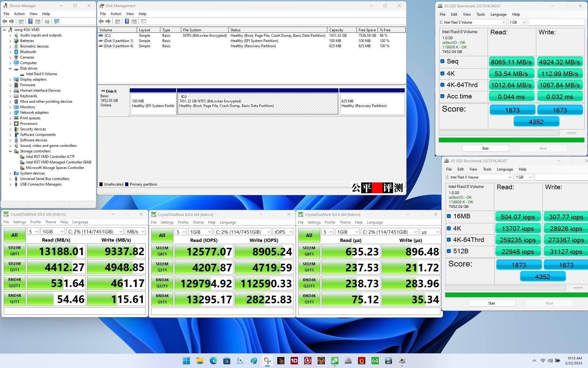Click C: partition block in Disk Management

point(258,103)
